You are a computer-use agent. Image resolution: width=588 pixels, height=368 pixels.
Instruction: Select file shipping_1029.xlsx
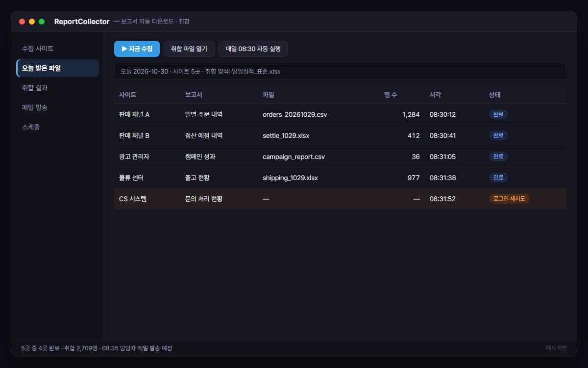[290, 178]
